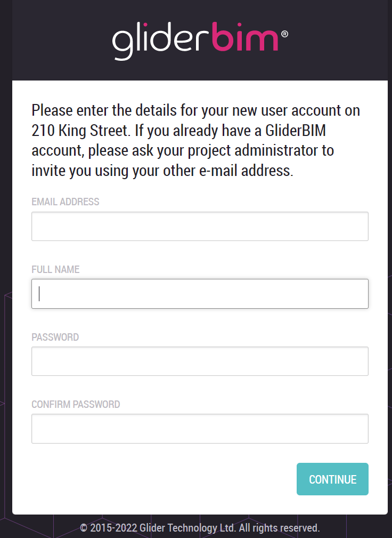Click the gliderbim logo
Image resolution: width=392 pixels, height=538 pixels.
195,41
